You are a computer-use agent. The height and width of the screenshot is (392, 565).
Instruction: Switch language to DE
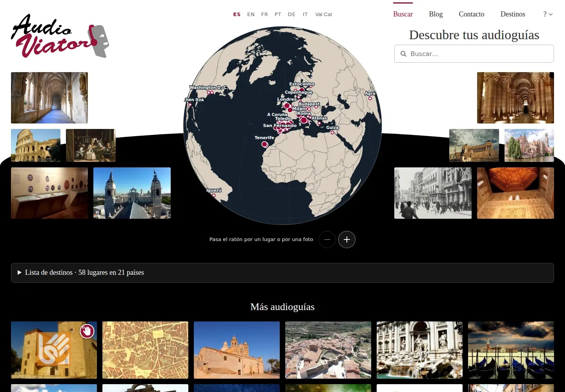(x=292, y=15)
